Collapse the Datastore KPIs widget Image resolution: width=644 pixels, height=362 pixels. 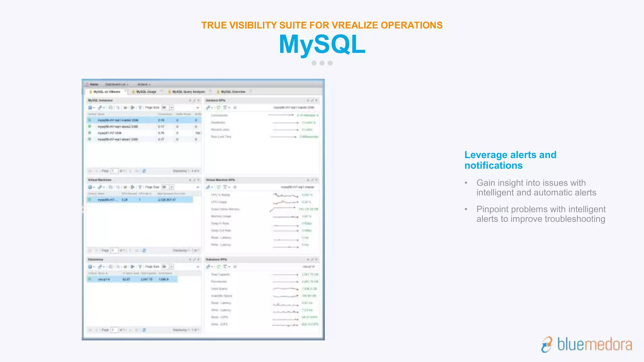click(308, 260)
